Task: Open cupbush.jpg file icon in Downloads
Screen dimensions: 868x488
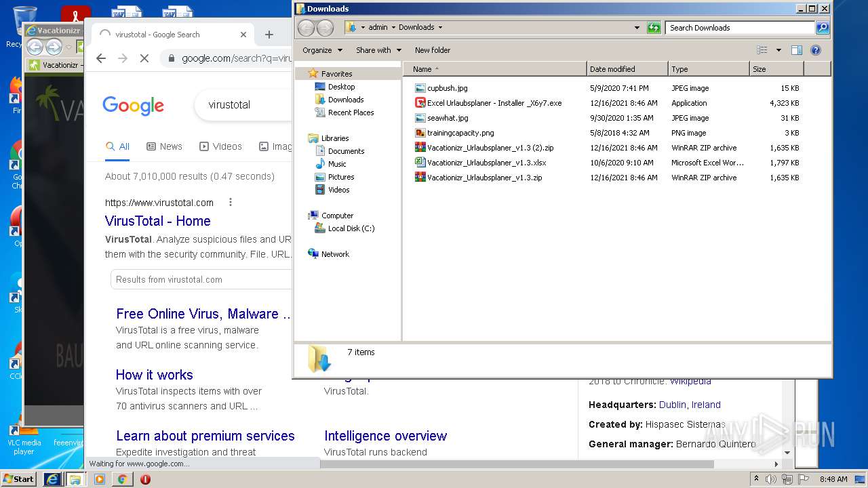Action: click(420, 88)
